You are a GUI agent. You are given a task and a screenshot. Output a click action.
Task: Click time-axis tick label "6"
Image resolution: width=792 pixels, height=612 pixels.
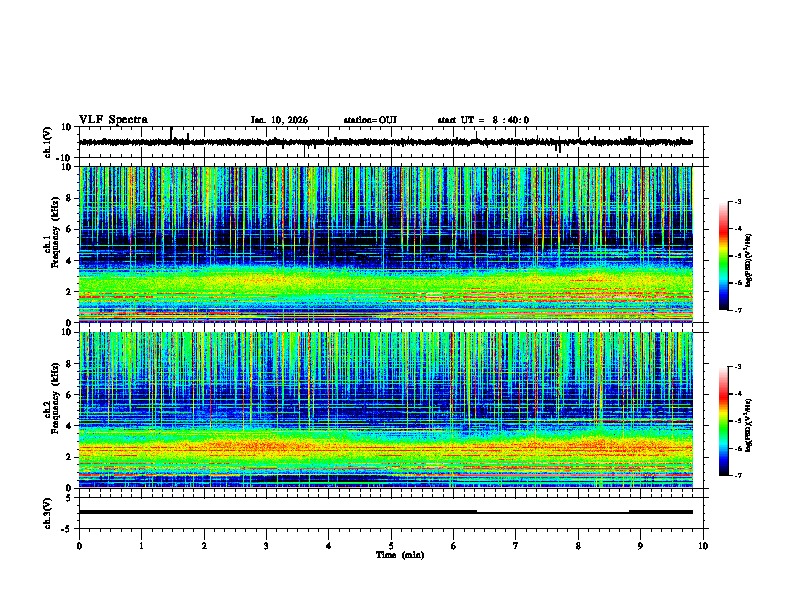tap(454, 546)
